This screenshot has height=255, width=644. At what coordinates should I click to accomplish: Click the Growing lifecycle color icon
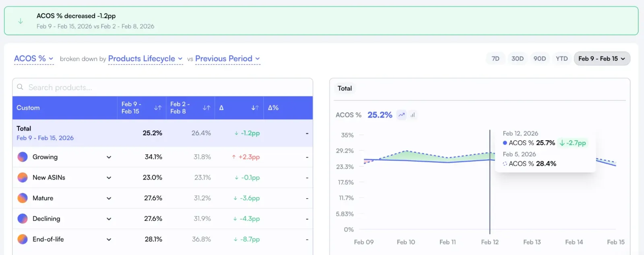pyautogui.click(x=23, y=157)
